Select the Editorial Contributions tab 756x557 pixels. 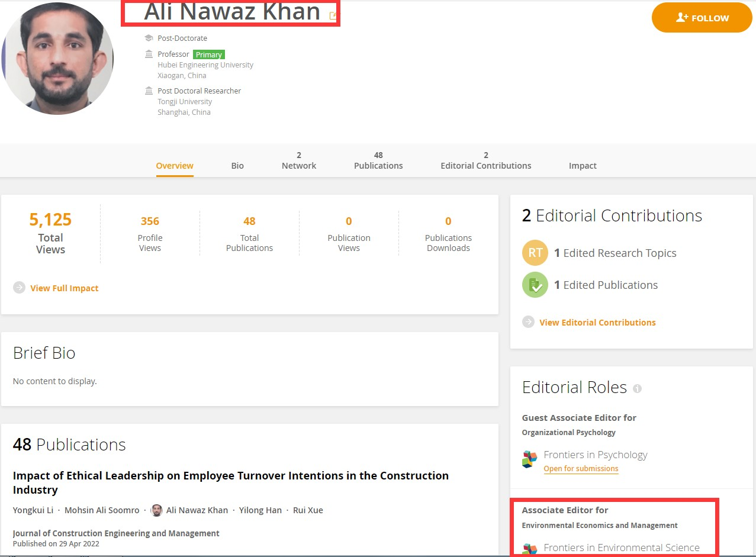[485, 161]
